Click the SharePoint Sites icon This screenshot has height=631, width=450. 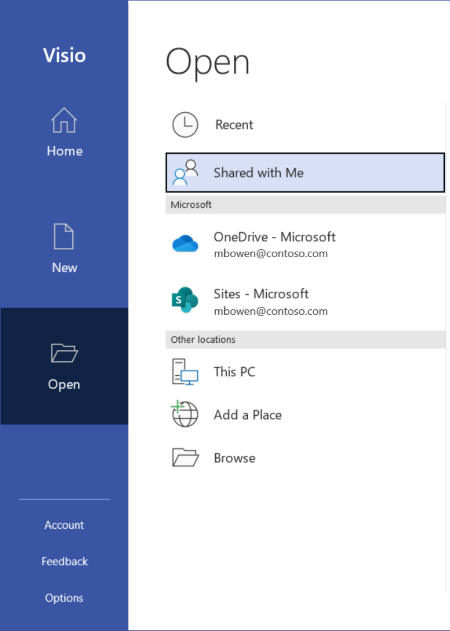pos(185,300)
